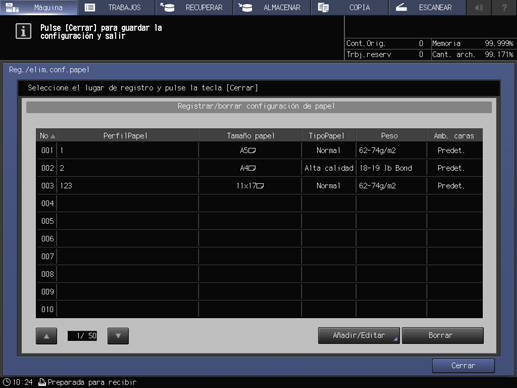Screen dimensions: 517x388
Task: Select empty registration row 009
Action: coord(259,292)
